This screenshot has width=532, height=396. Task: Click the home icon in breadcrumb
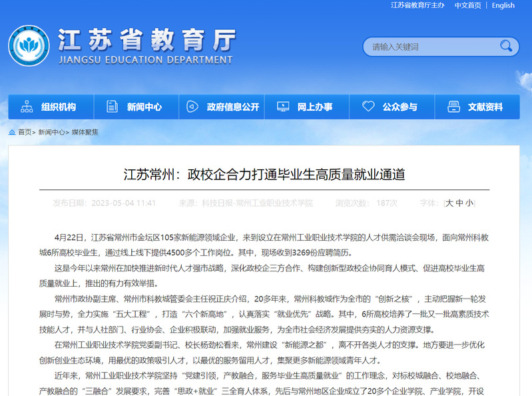click(x=12, y=132)
